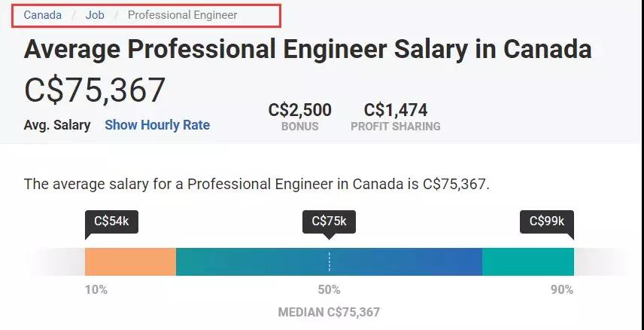The image size is (644, 330).
Task: Click the 90% percentile label
Action: pos(562,289)
